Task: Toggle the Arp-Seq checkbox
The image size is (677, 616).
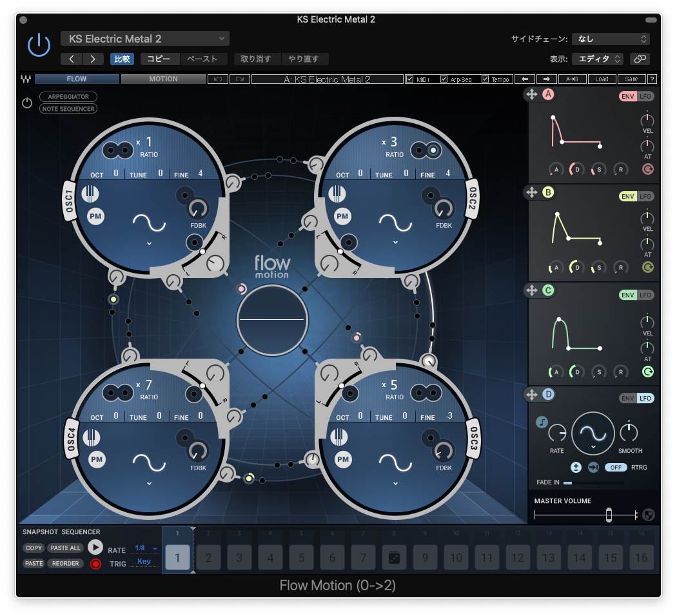Action: (x=444, y=79)
